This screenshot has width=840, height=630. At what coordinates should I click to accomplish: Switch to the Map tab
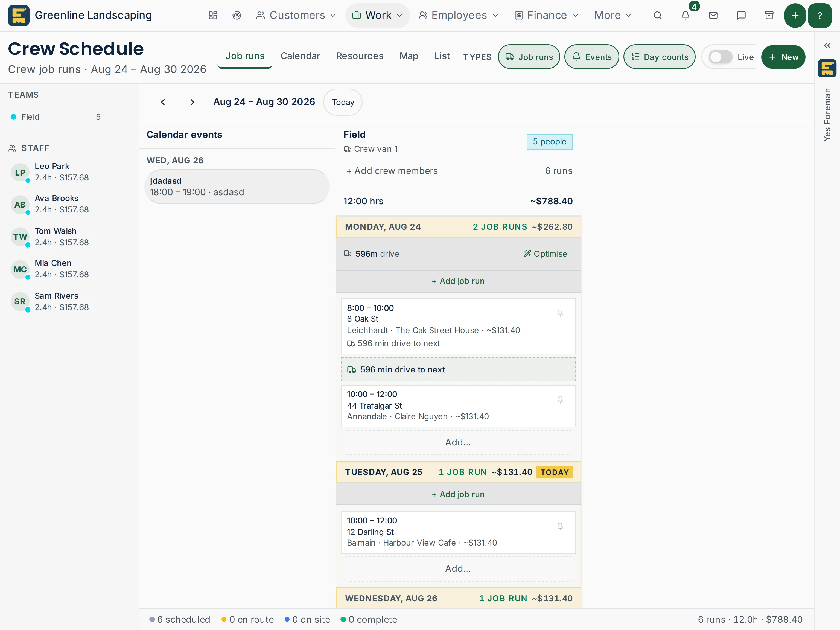pyautogui.click(x=409, y=56)
